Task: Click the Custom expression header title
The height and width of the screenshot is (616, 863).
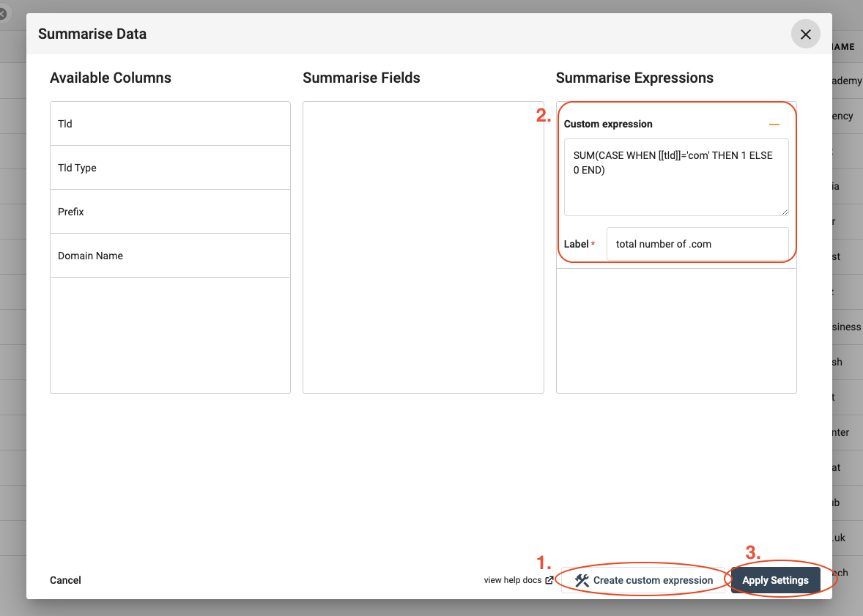Action: click(608, 125)
